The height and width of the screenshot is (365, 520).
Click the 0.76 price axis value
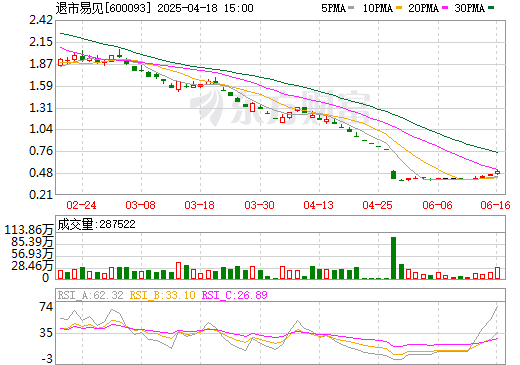[x=41, y=151]
